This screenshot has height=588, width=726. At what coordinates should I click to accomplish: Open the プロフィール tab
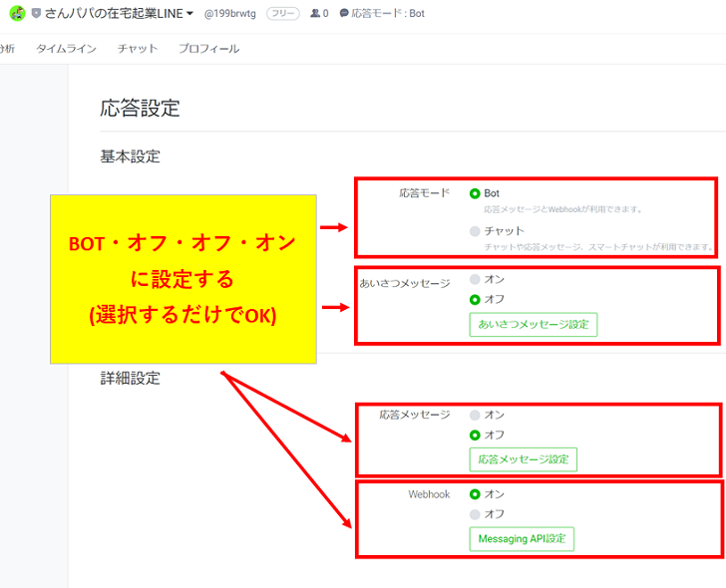coord(208,49)
